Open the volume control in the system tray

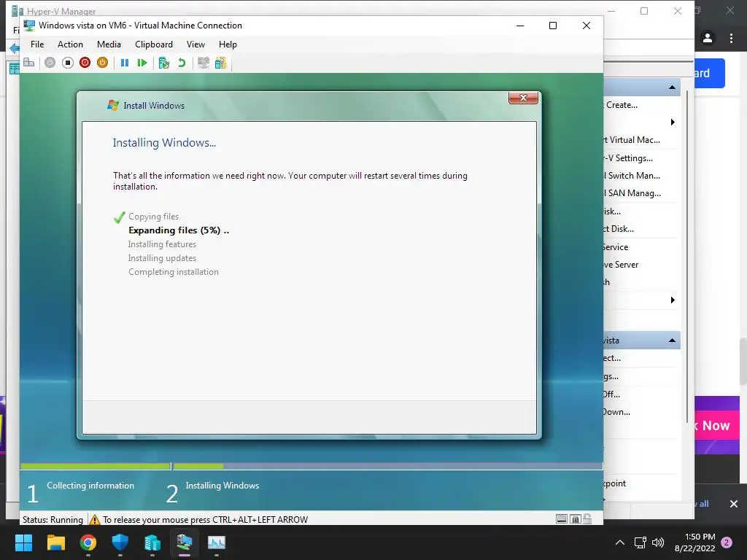click(x=658, y=542)
